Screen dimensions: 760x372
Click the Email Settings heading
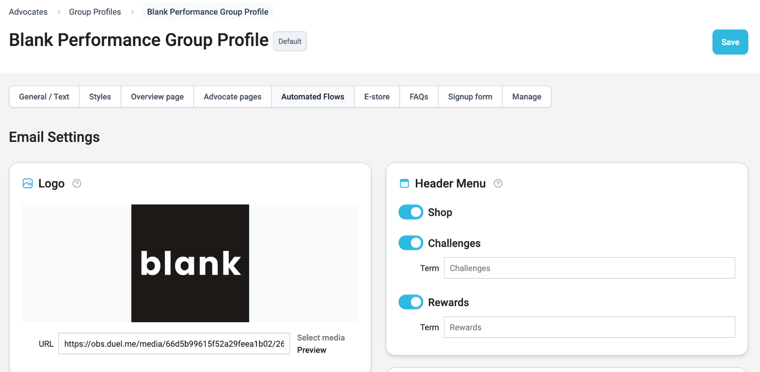(54, 137)
